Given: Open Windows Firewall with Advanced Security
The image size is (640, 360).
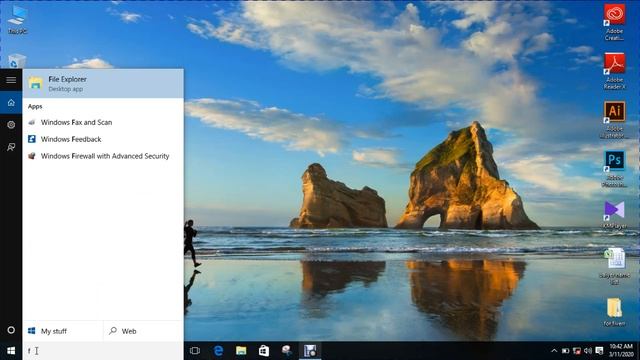Looking at the screenshot, I should pos(103,156).
